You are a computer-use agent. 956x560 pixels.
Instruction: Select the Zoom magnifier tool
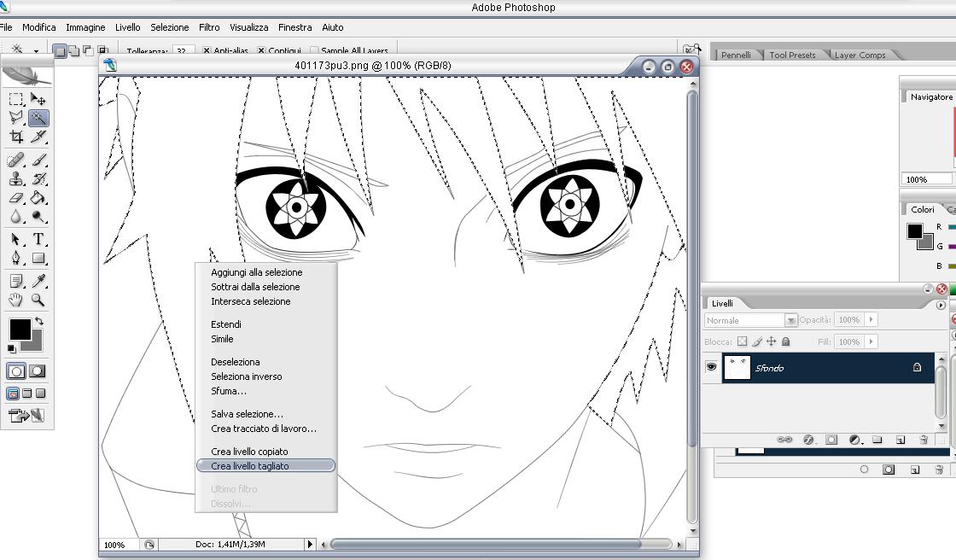(38, 300)
